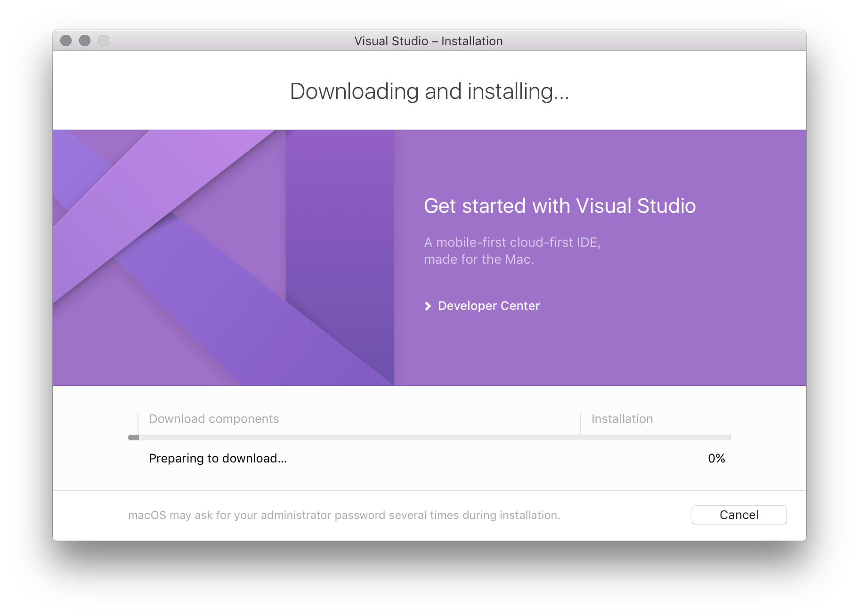This screenshot has height=616, width=859.
Task: Click the 'Installation' stage label
Action: pos(622,419)
